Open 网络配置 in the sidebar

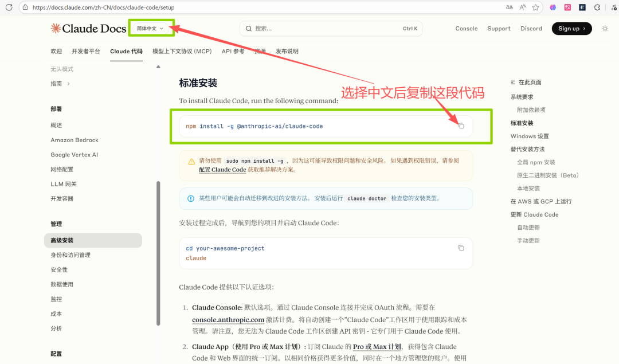62,169
